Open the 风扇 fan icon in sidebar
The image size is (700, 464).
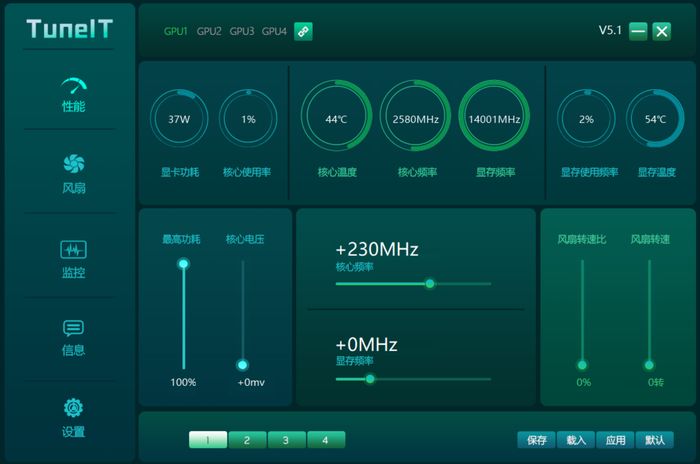(x=74, y=164)
